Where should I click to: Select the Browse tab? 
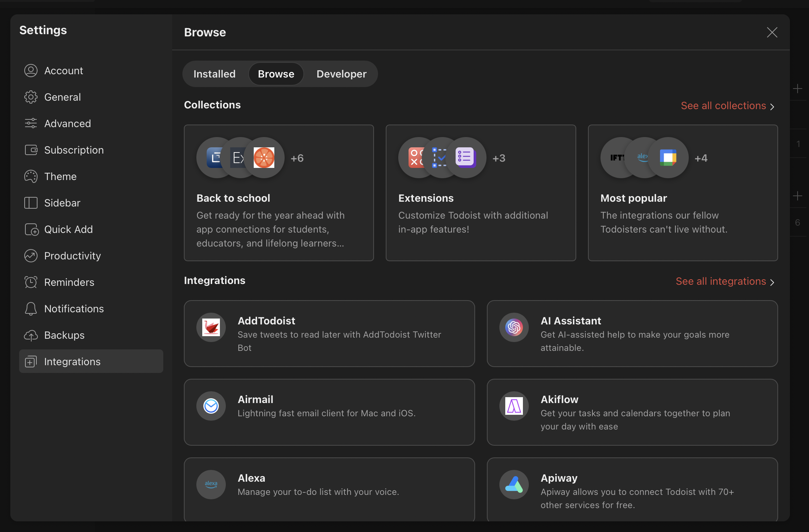276,74
